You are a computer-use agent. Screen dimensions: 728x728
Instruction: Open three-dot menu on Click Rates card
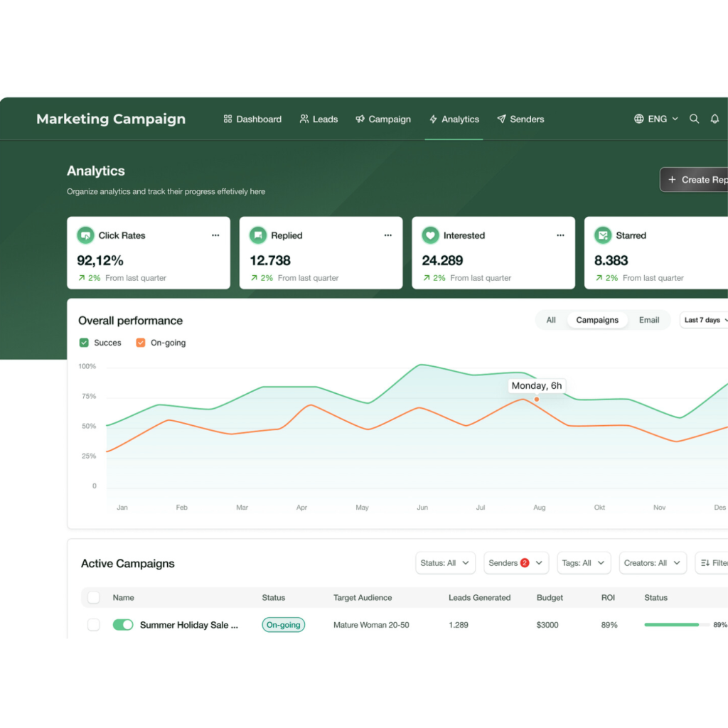point(215,235)
